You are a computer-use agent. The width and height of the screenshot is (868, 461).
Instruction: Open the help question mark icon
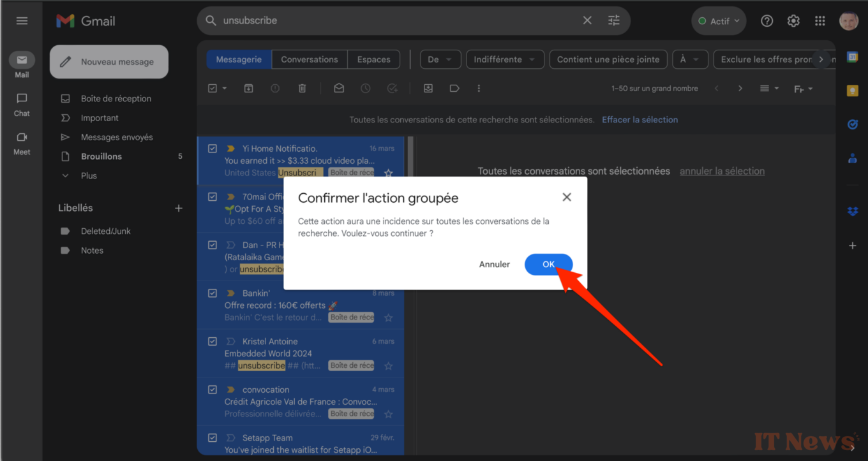pos(767,21)
